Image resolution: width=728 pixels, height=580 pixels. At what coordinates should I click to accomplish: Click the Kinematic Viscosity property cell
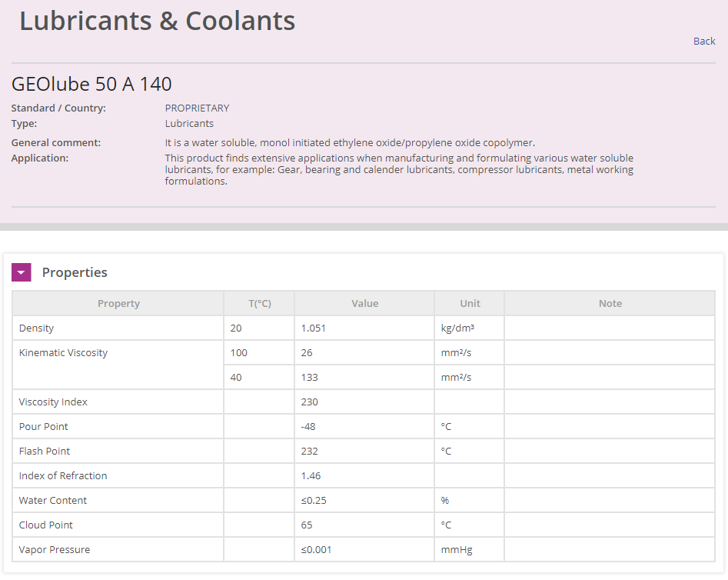(x=64, y=353)
